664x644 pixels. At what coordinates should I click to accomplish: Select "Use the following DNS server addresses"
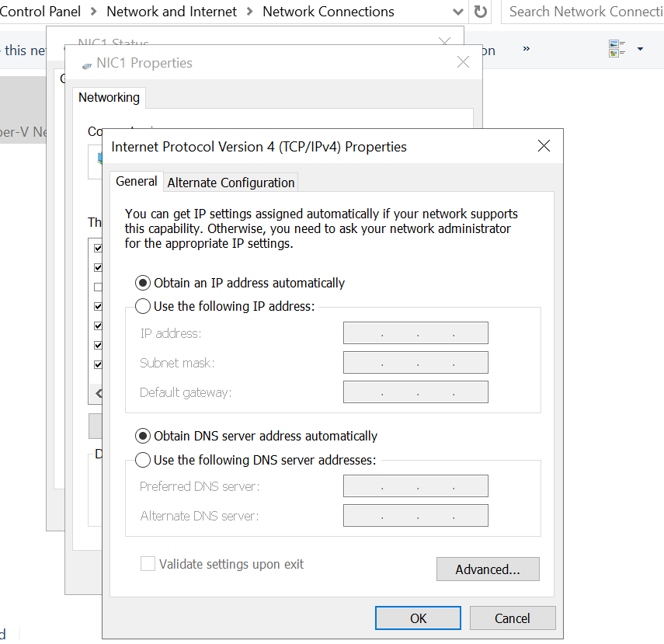(143, 460)
